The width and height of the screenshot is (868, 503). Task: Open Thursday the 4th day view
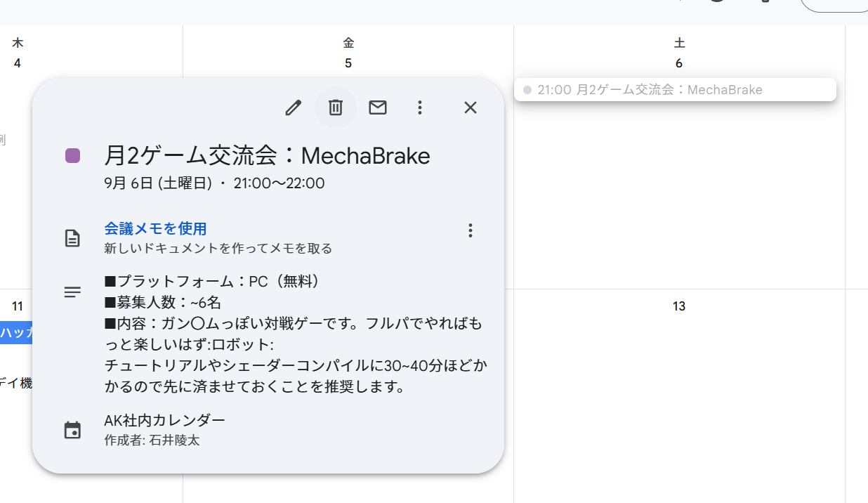(18, 63)
